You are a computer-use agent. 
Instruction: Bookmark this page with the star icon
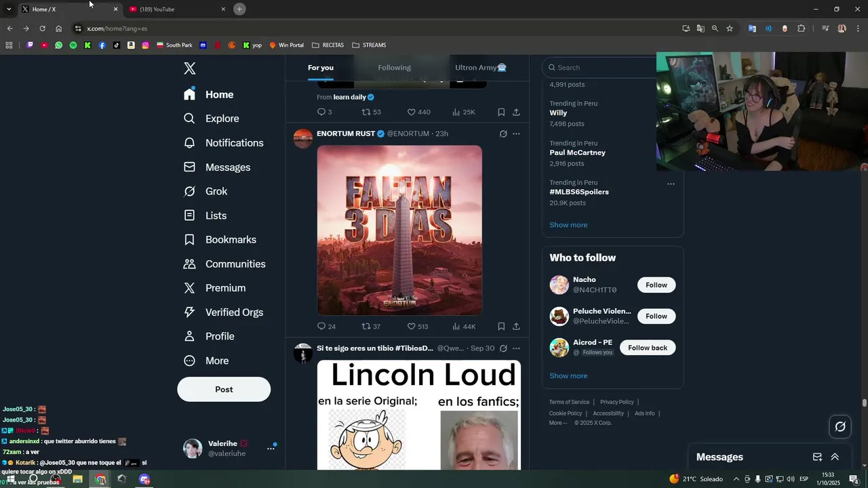click(x=730, y=28)
